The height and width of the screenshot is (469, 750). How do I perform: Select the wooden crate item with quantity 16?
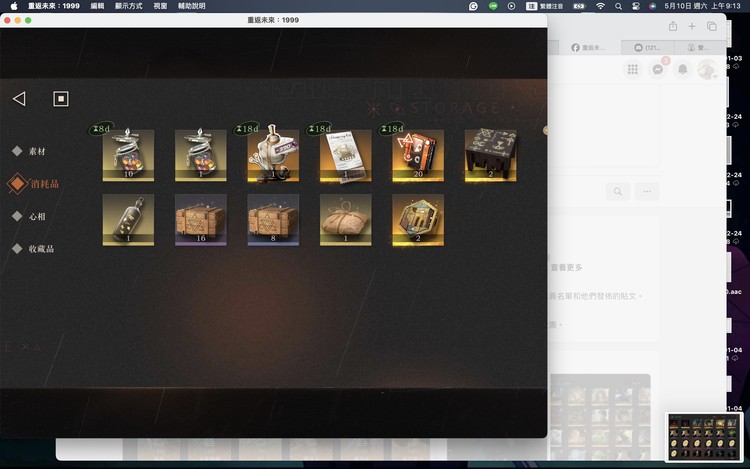201,220
